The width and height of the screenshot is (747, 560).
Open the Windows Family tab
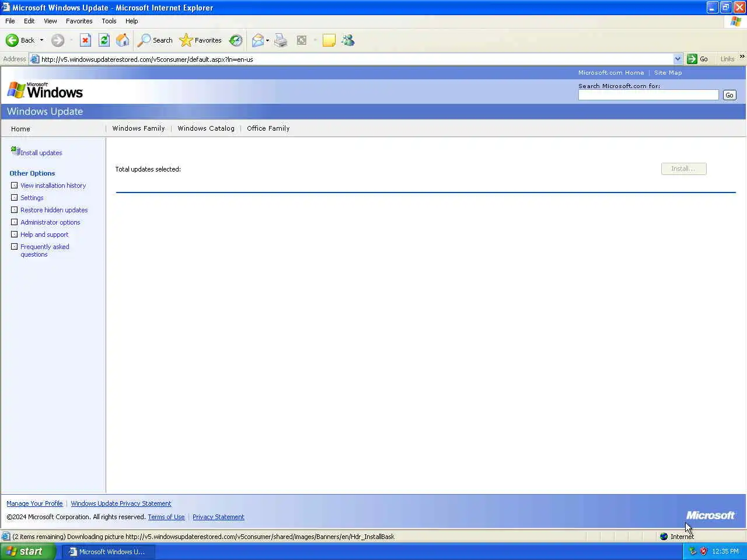(x=138, y=128)
